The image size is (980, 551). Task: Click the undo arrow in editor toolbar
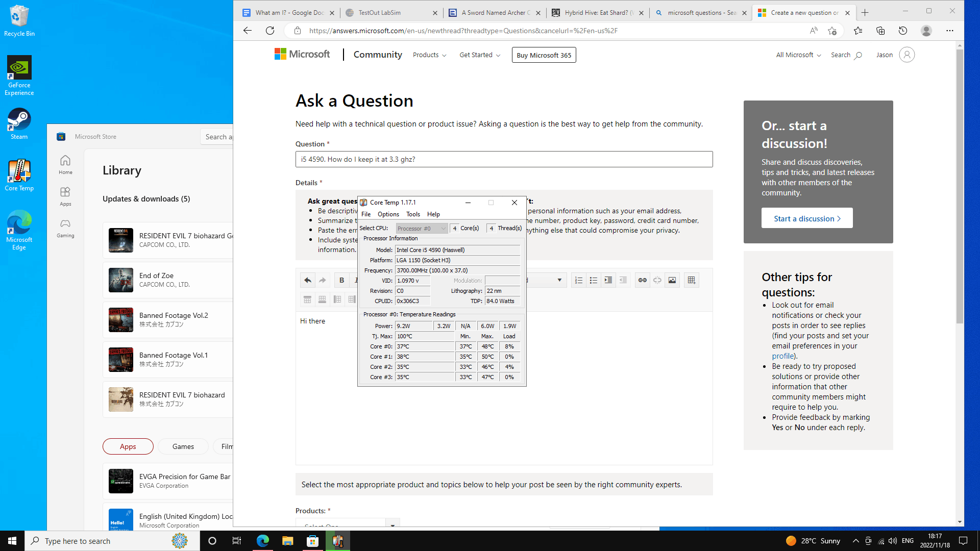pos(307,280)
